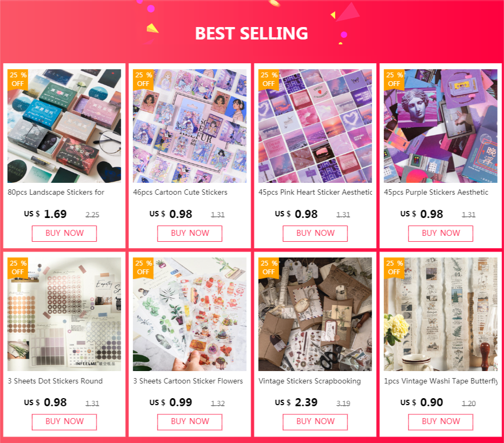View the flower and dessert sticker sheets photo

pos(190,314)
